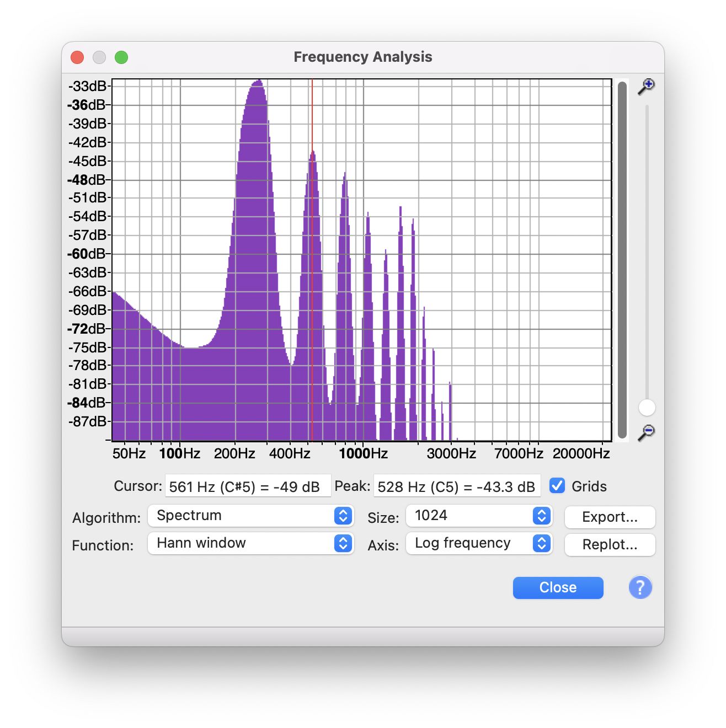Close the Frequency Analysis dialog
The width and height of the screenshot is (726, 728).
pyautogui.click(x=558, y=587)
